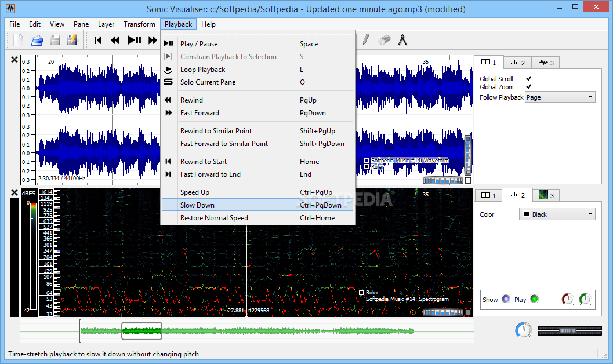Screen dimensions: 613x364
Task: Click the main volume level meter
Action: pos(570,330)
